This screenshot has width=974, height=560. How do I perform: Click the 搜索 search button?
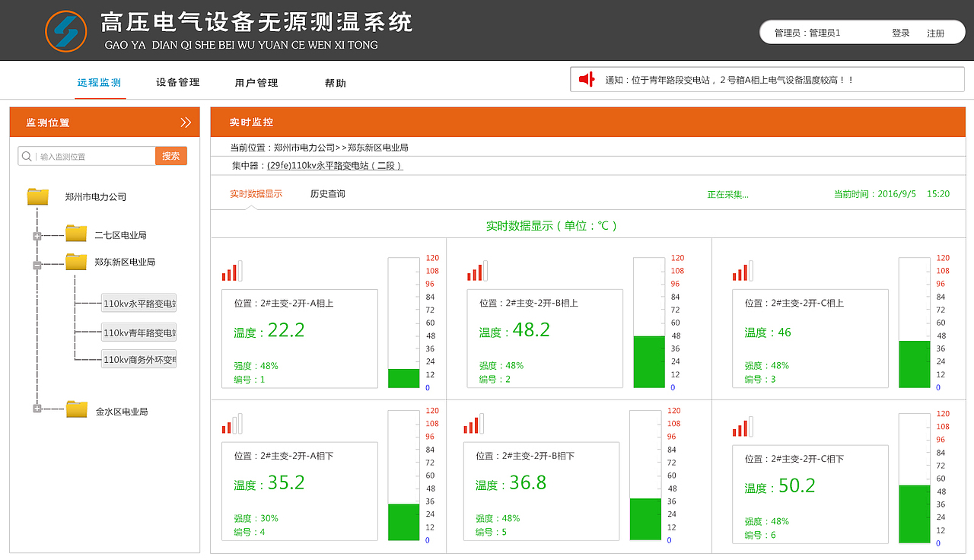coord(170,155)
